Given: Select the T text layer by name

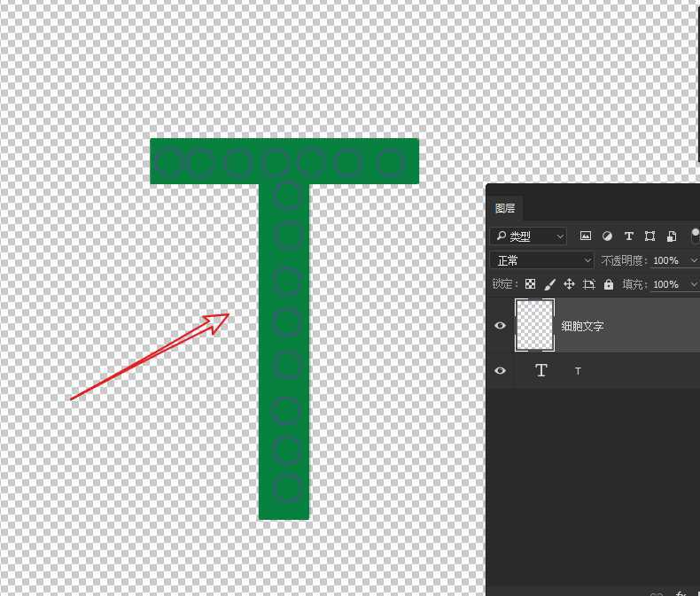Looking at the screenshot, I should (x=578, y=371).
